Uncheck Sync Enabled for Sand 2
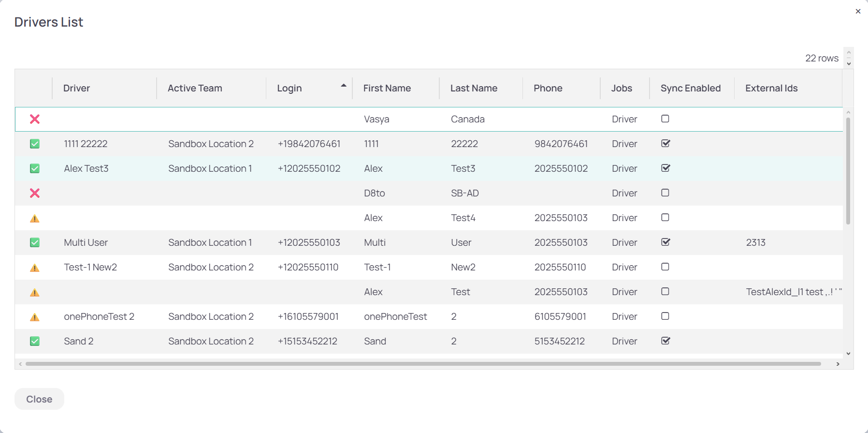The width and height of the screenshot is (868, 433). click(665, 341)
